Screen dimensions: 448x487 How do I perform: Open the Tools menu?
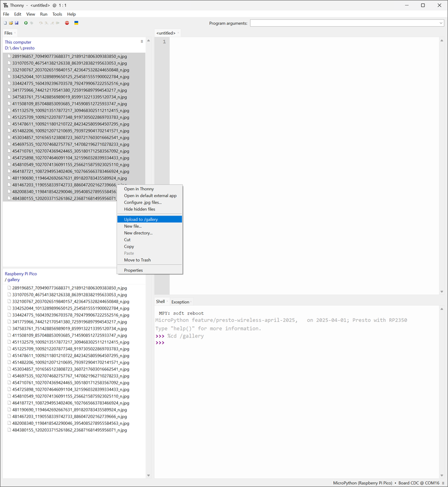57,14
